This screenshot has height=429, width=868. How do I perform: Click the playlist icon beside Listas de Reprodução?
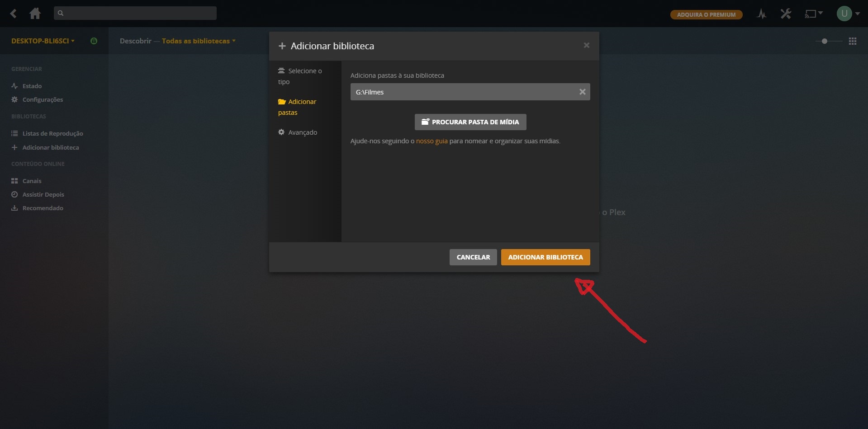click(x=14, y=133)
